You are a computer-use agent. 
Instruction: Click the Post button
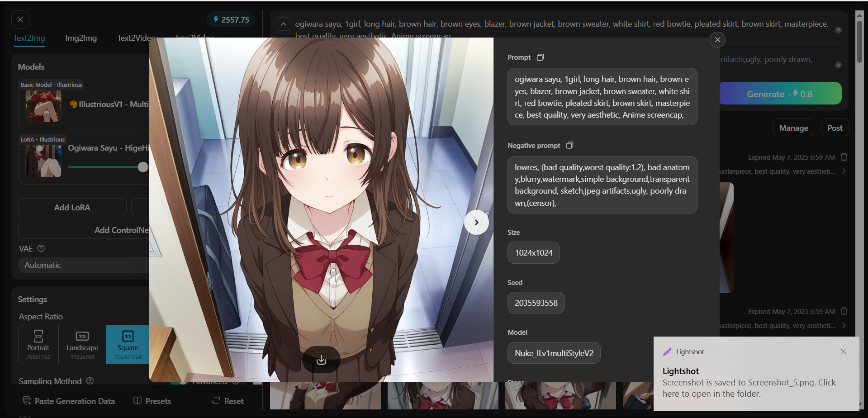[835, 128]
